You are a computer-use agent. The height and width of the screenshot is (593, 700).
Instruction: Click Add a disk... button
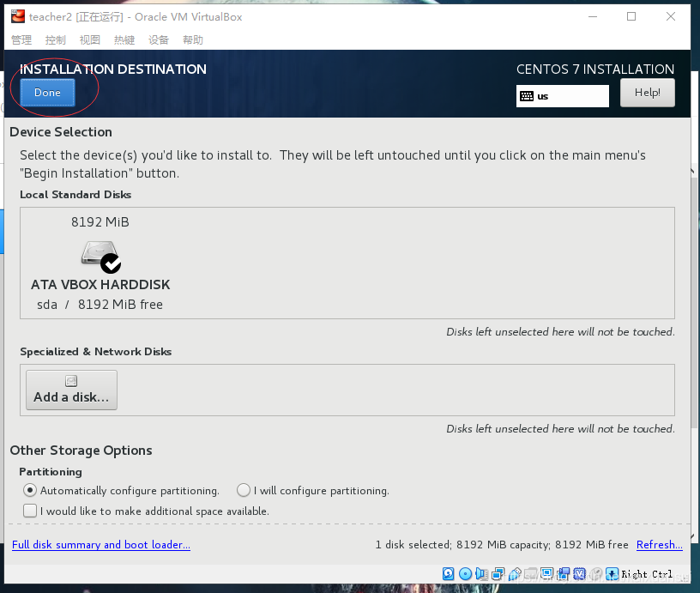coord(71,390)
